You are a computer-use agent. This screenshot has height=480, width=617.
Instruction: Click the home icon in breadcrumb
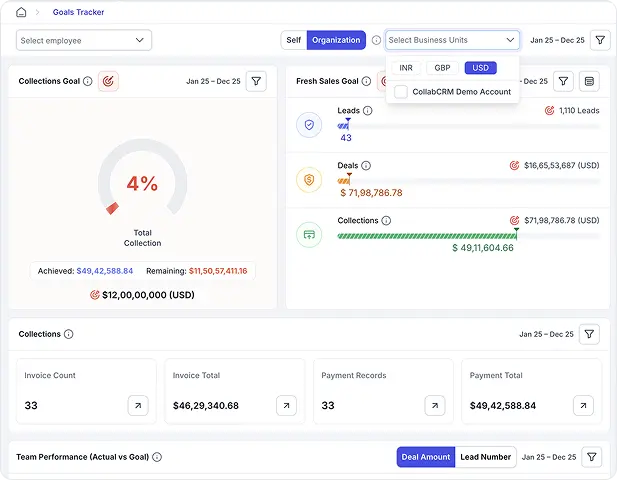(21, 12)
